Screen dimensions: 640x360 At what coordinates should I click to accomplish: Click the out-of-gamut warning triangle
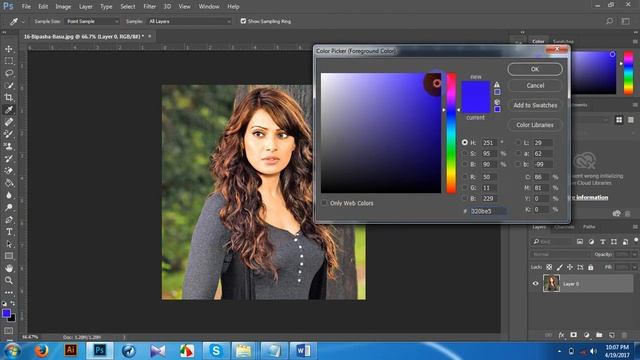coord(497,84)
